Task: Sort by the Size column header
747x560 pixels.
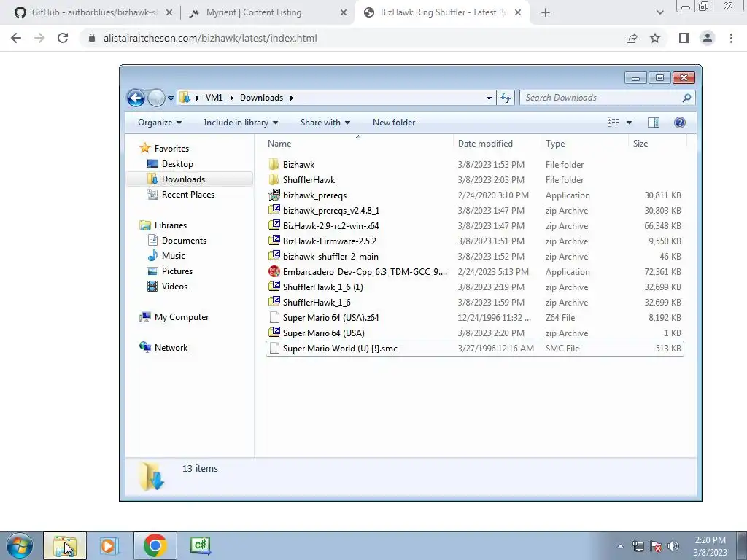Action: click(640, 144)
